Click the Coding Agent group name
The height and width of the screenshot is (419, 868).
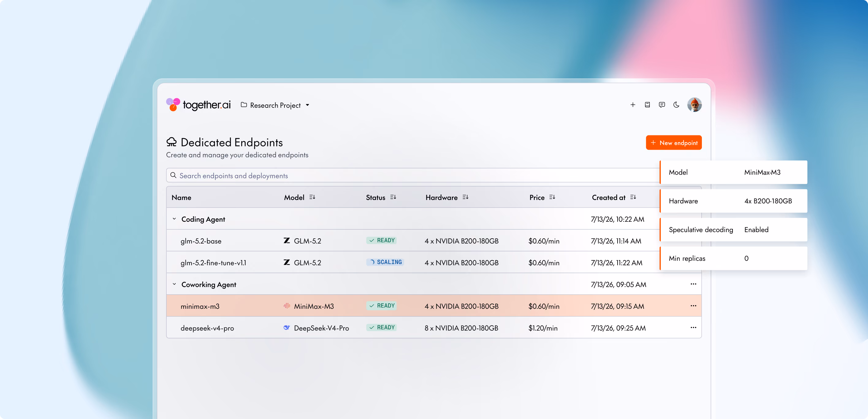click(x=203, y=219)
